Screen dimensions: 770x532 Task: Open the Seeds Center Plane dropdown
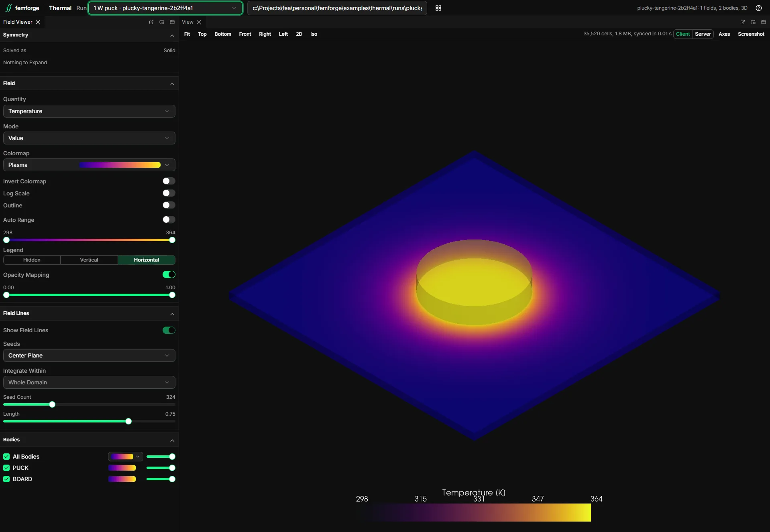click(x=89, y=355)
